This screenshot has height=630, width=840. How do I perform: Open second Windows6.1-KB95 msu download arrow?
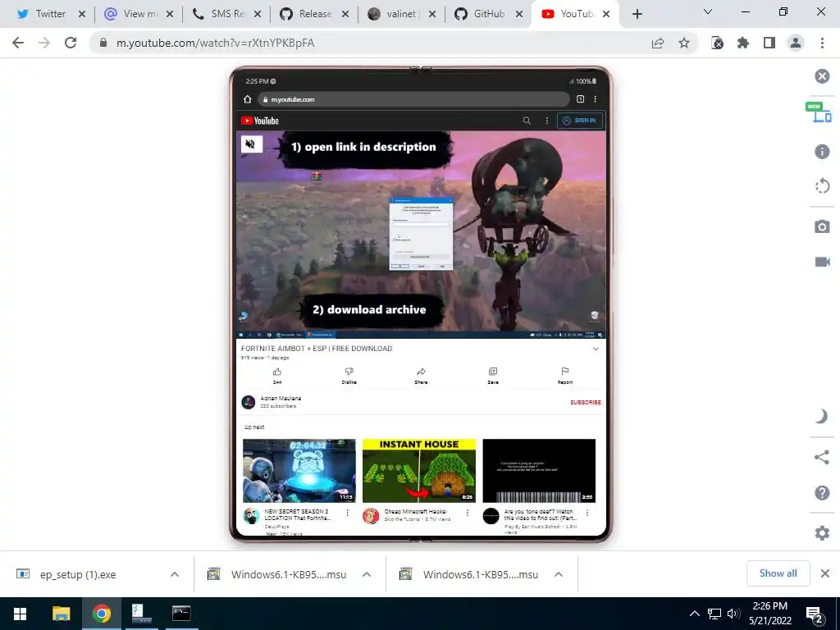coord(558,574)
